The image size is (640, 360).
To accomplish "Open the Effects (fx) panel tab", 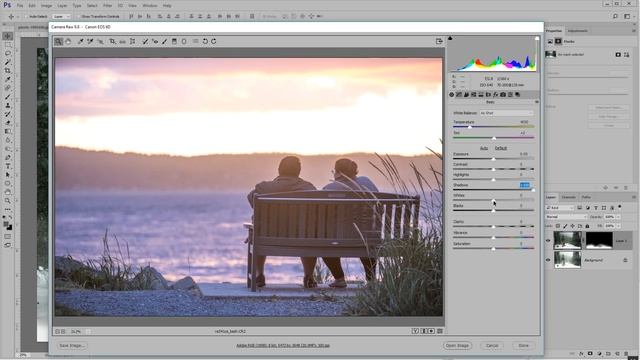I will click(x=496, y=95).
